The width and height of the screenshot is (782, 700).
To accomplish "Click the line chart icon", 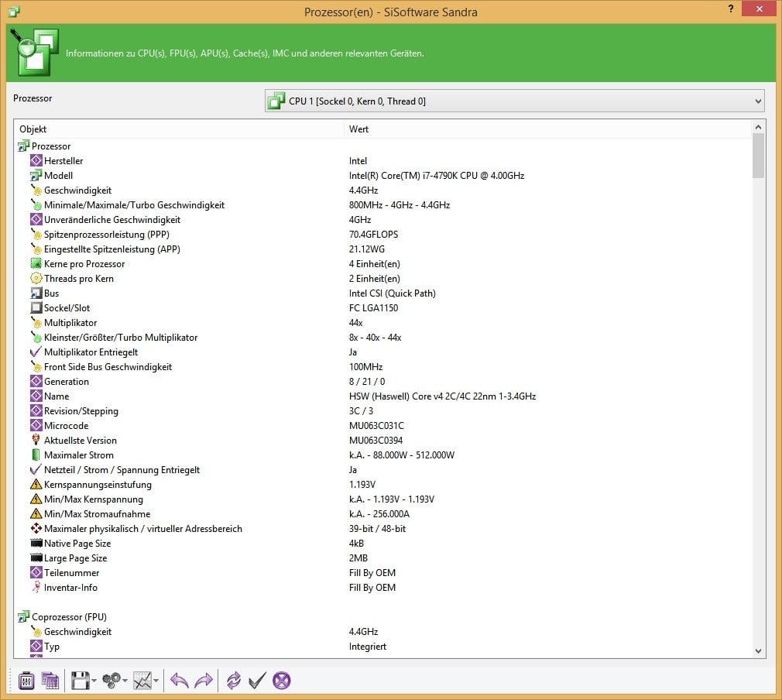I will point(142,681).
